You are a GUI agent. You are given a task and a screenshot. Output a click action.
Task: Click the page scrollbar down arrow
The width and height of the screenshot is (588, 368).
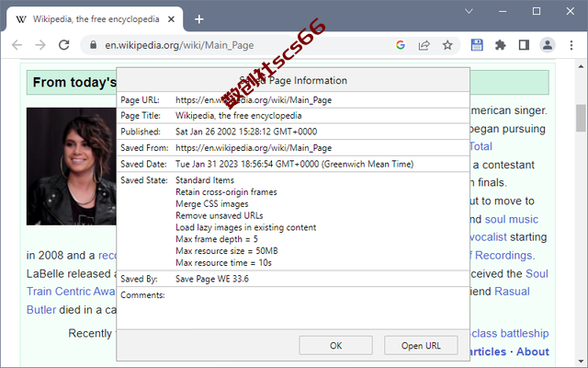(581, 361)
